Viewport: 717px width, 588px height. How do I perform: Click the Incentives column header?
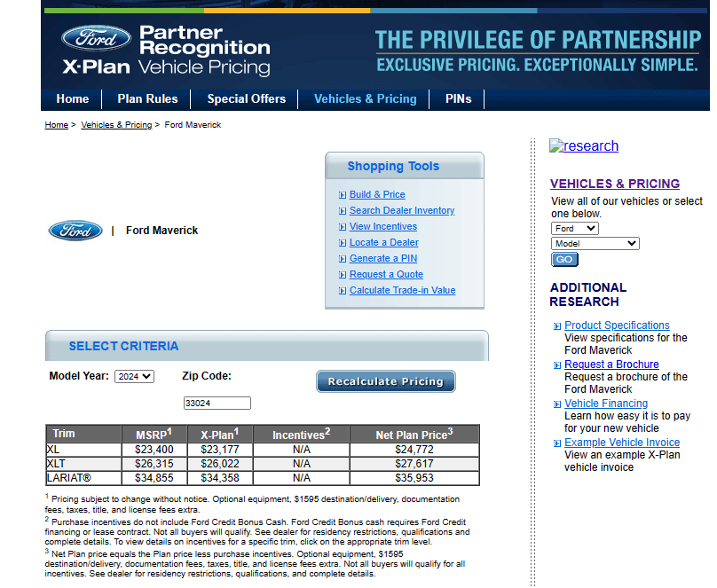[302, 434]
